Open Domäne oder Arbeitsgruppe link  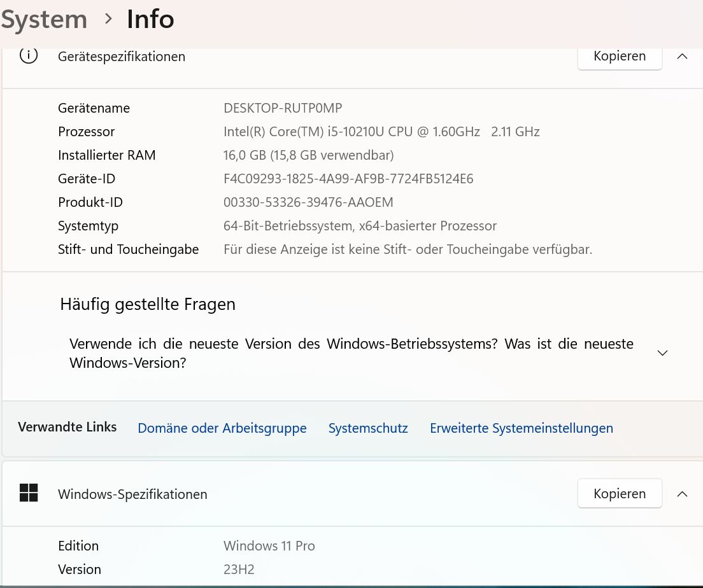point(222,428)
